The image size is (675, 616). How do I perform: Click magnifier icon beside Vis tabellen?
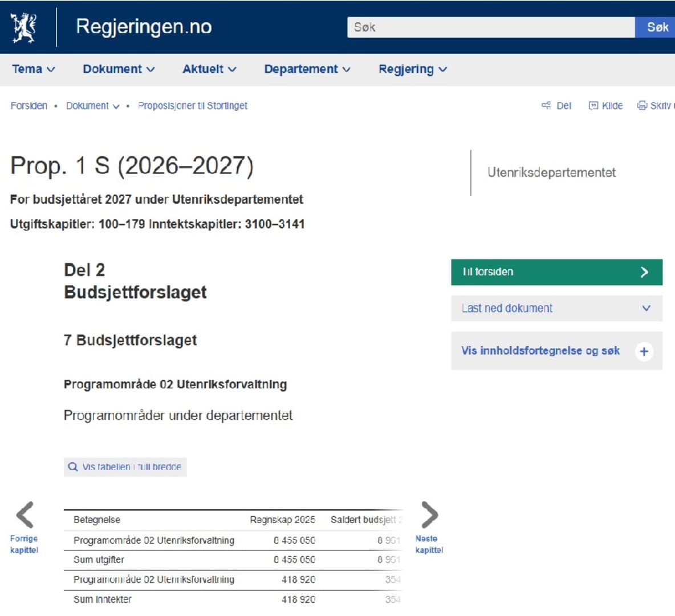73,467
